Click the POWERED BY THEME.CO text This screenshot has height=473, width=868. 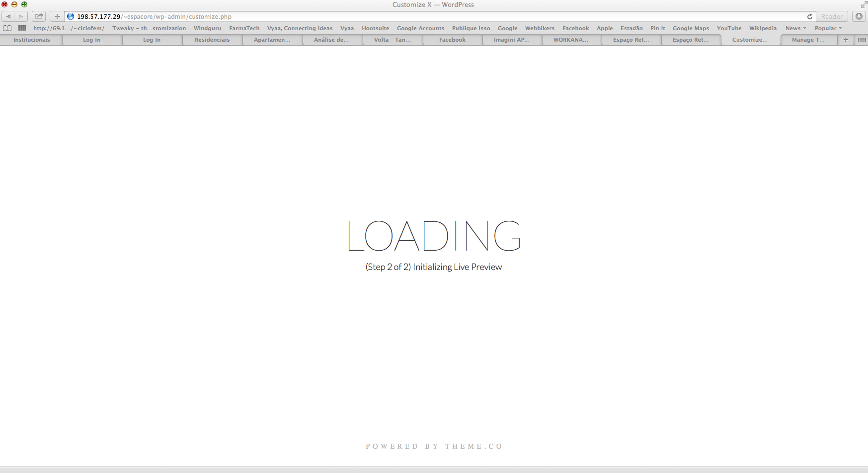[434, 446]
